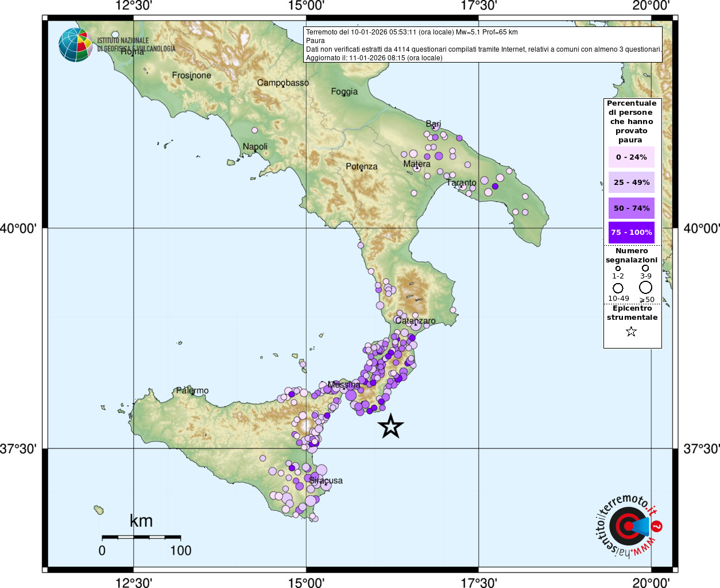This screenshot has height=588, width=720.
Task: Pick the 75 - 100% dark violet swatch
Action: pos(631,233)
